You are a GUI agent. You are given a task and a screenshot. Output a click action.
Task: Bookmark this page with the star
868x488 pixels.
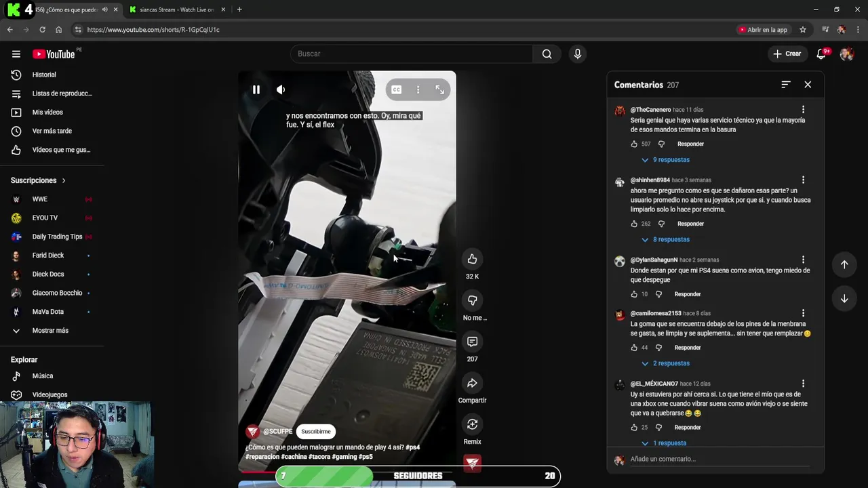coord(803,30)
